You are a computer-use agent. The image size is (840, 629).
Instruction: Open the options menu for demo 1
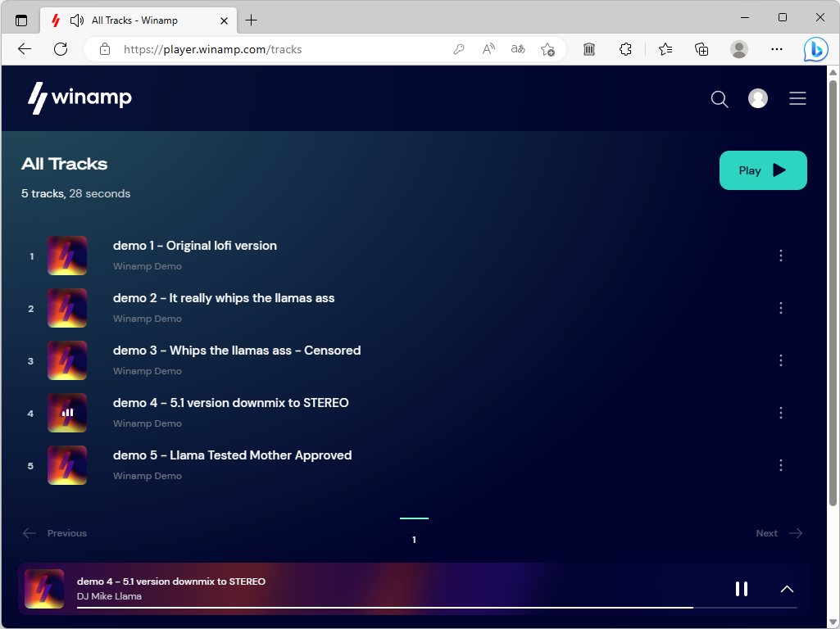pos(781,256)
